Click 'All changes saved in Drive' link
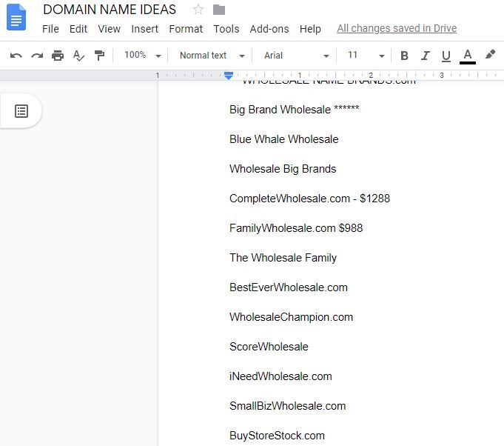 [x=396, y=29]
